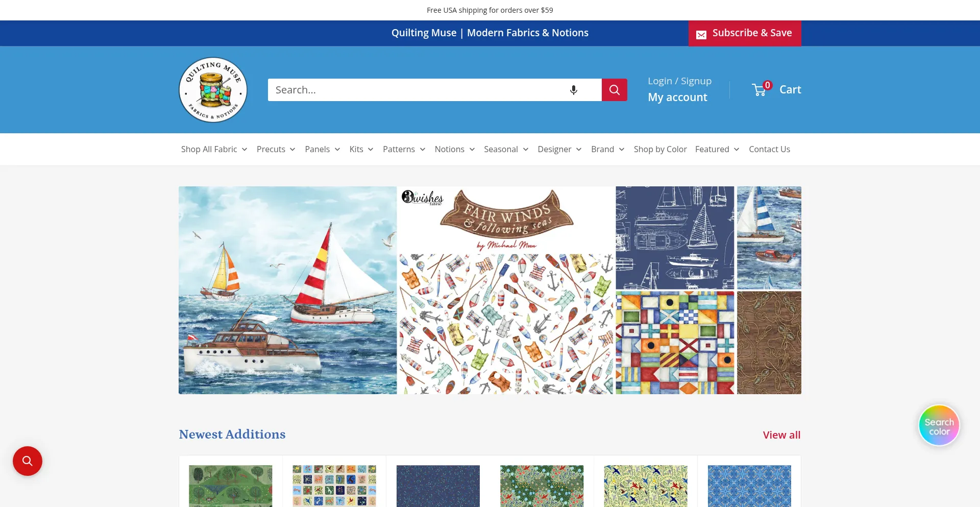
Task: Click View all newest additions
Action: 781,435
